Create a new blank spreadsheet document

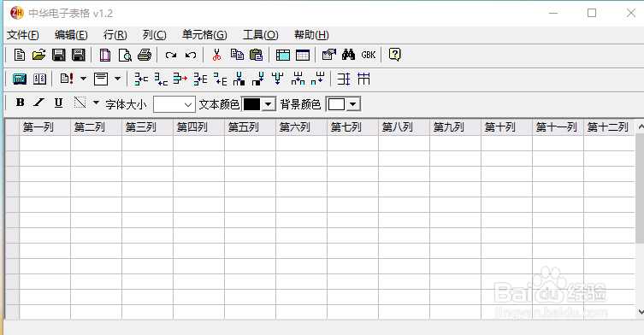[20, 55]
